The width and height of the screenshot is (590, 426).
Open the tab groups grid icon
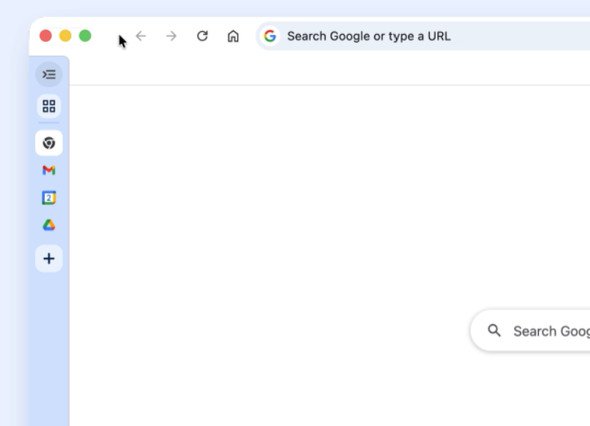[49, 106]
